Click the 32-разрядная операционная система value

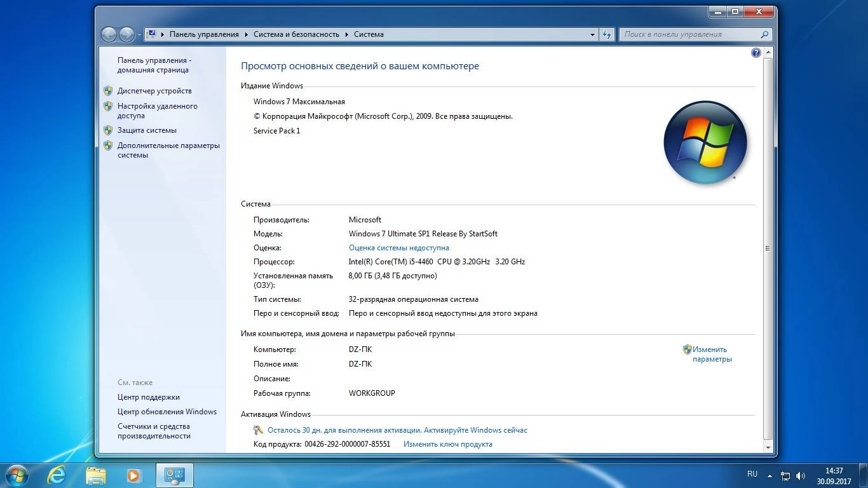pyautogui.click(x=414, y=299)
